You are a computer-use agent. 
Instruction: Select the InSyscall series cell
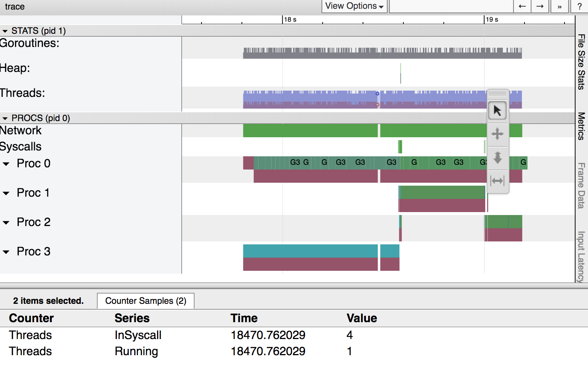click(x=138, y=335)
